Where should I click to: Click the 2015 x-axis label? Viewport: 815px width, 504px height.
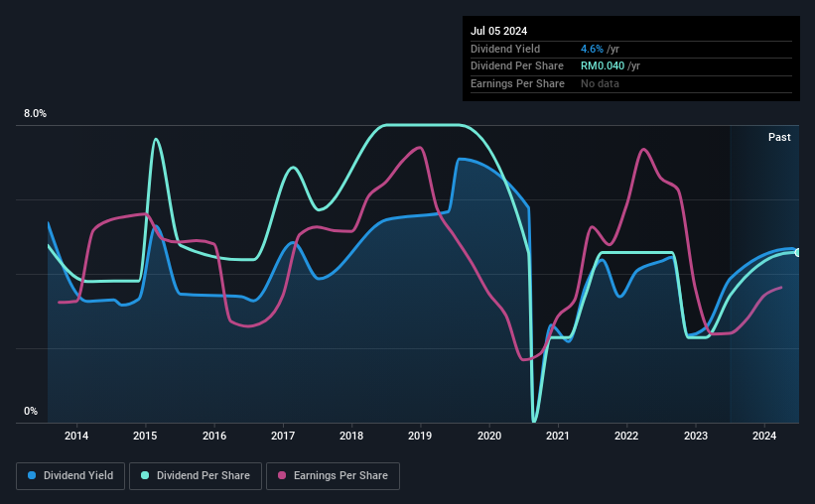pyautogui.click(x=145, y=436)
